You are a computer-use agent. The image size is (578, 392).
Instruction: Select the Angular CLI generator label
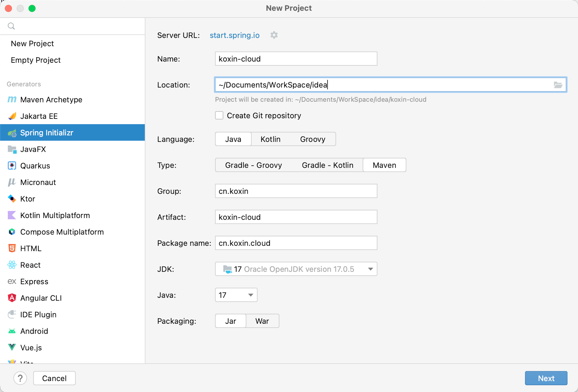tap(41, 298)
